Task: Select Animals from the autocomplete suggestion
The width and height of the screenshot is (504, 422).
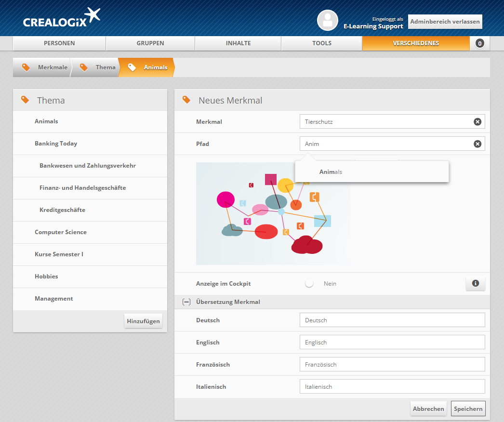Action: pyautogui.click(x=331, y=172)
